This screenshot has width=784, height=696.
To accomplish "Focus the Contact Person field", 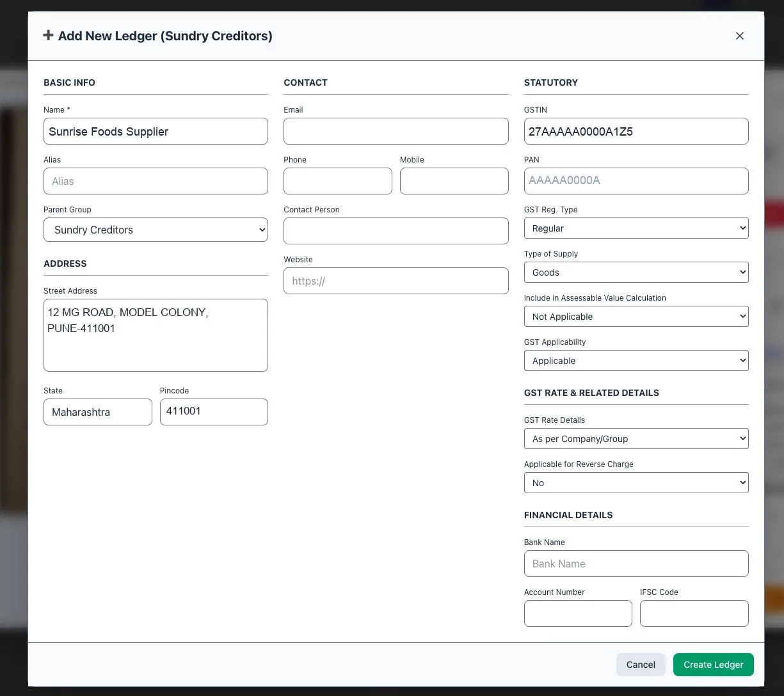I will pos(396,231).
